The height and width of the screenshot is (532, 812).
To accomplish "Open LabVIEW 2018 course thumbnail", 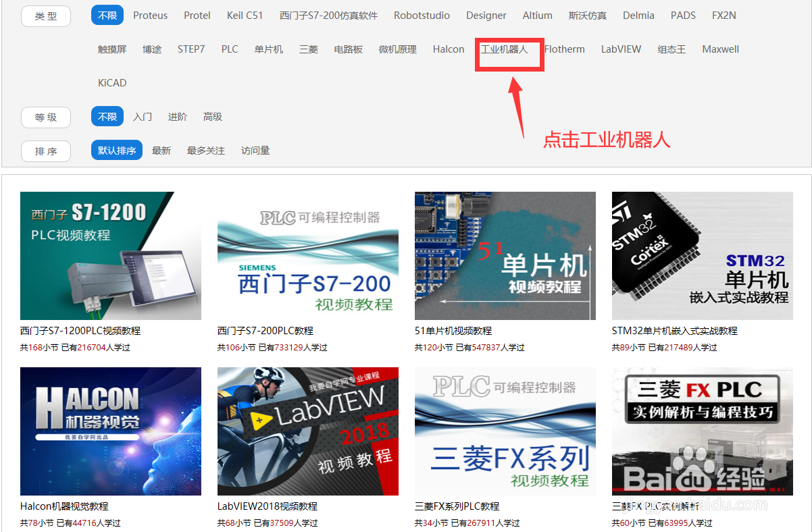I will (308, 431).
